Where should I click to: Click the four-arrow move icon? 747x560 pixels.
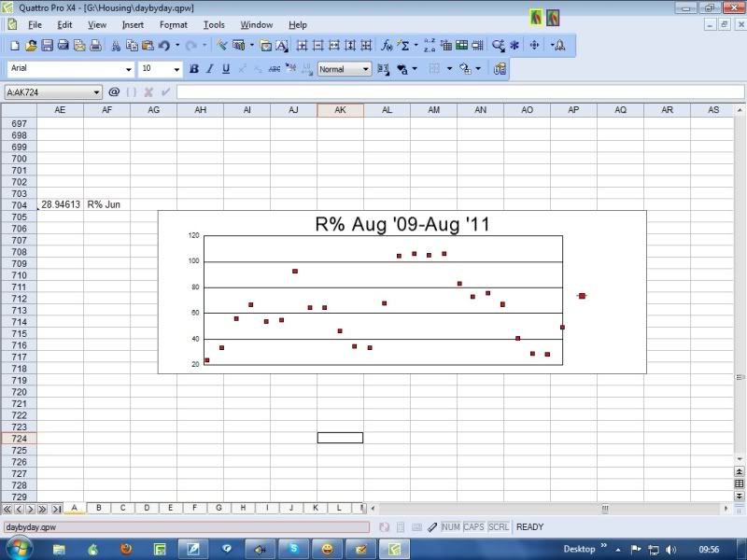(x=534, y=45)
